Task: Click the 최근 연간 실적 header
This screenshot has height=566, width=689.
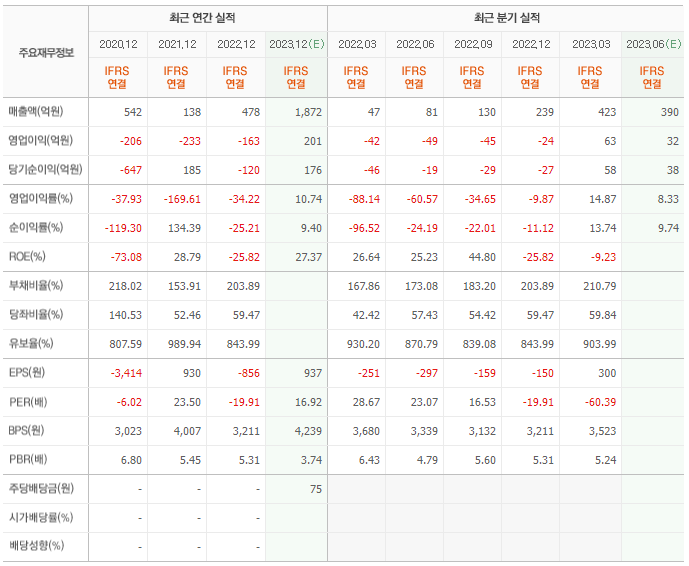Action: (x=202, y=18)
